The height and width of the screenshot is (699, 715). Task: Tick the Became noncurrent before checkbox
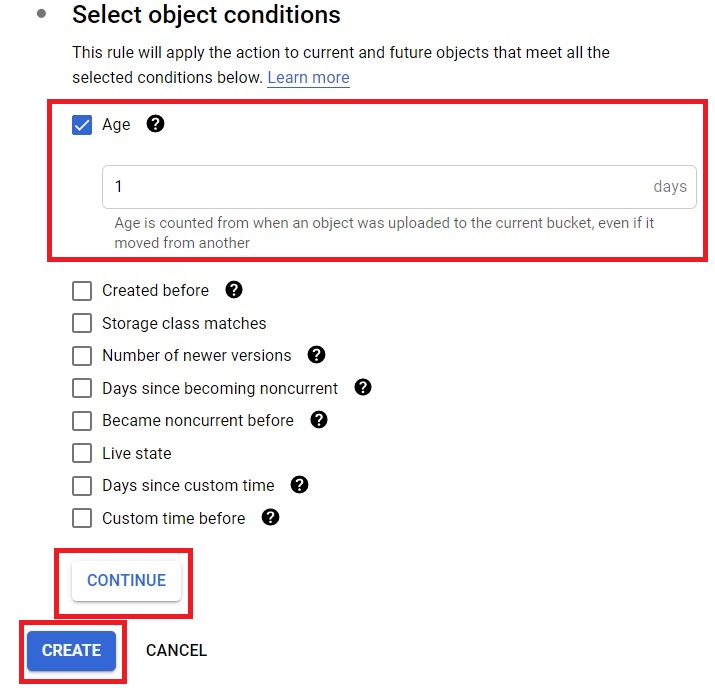click(x=82, y=420)
